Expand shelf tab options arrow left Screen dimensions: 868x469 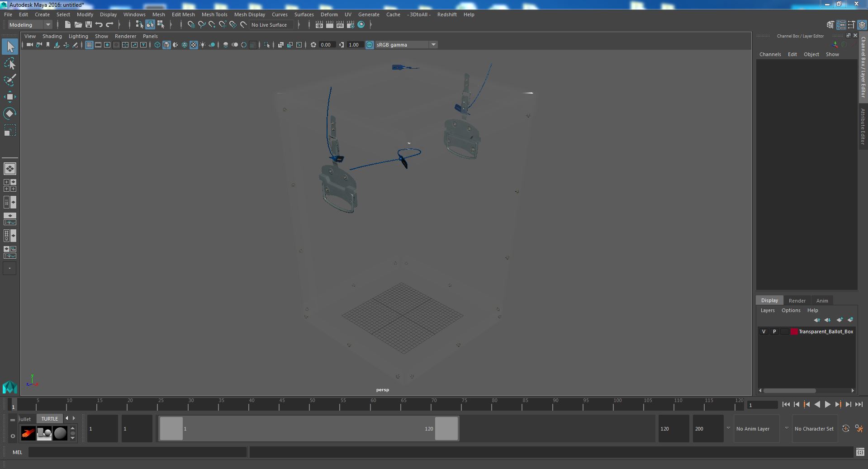tap(67, 418)
